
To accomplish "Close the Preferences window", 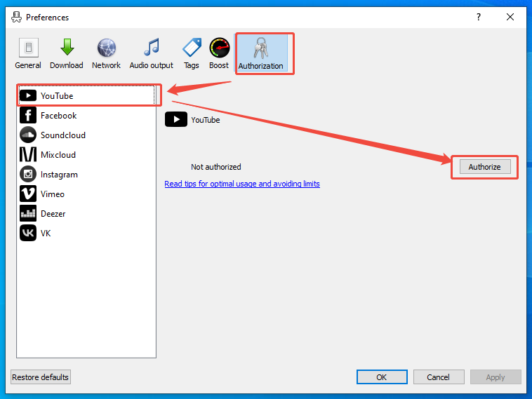I will (x=510, y=17).
